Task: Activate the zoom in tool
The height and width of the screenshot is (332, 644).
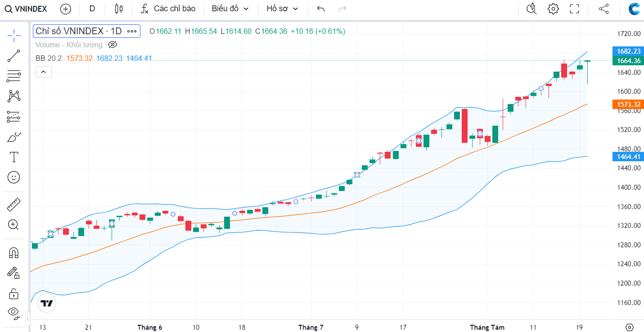Action: coord(14,225)
